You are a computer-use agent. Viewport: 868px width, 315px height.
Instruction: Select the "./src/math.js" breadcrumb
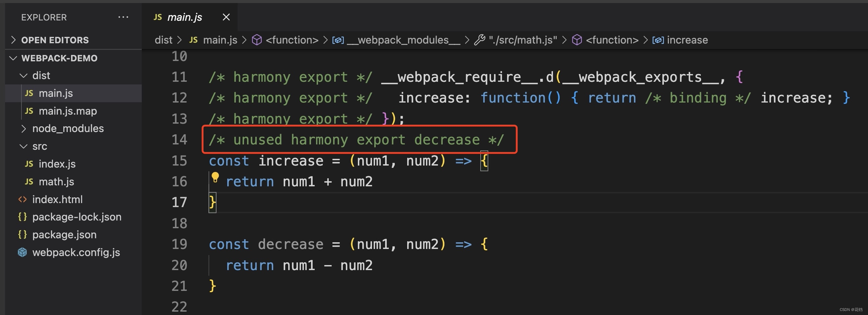pyautogui.click(x=523, y=40)
